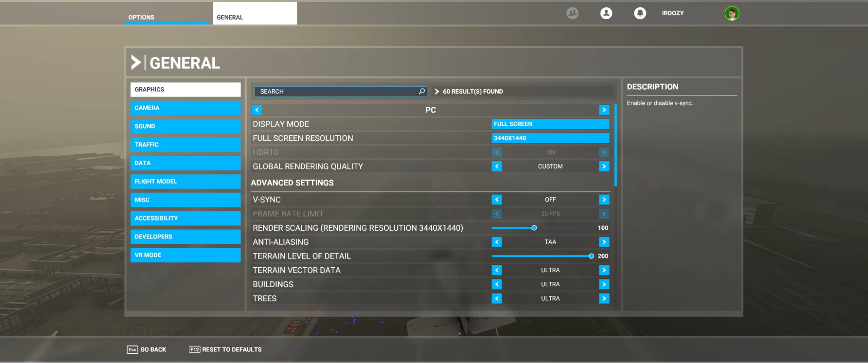The height and width of the screenshot is (363, 868).
Task: Click the TERRAIN LEVEL OF DETAIL label
Action: pyautogui.click(x=302, y=256)
